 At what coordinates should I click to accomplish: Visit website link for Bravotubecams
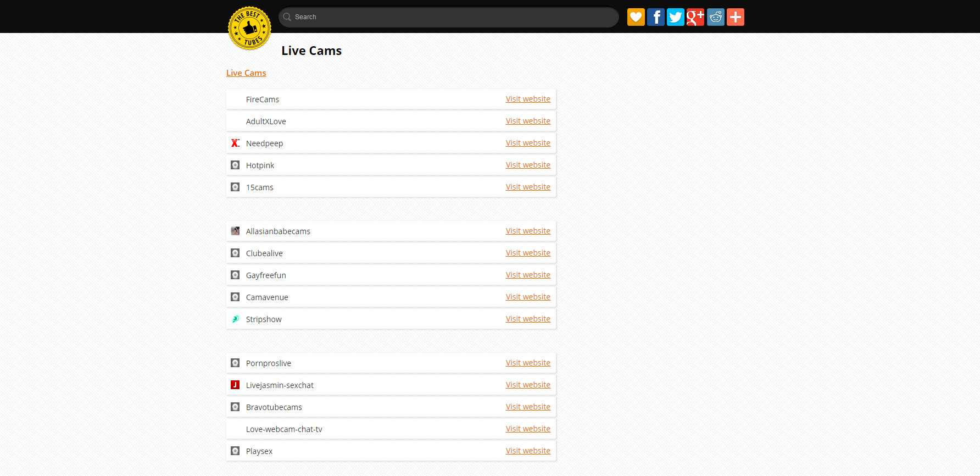(x=528, y=407)
